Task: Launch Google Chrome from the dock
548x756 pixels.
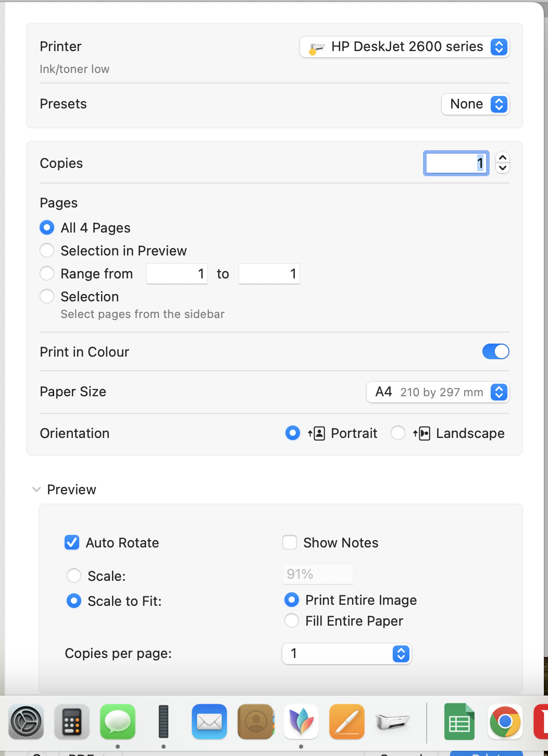Action: click(x=505, y=722)
